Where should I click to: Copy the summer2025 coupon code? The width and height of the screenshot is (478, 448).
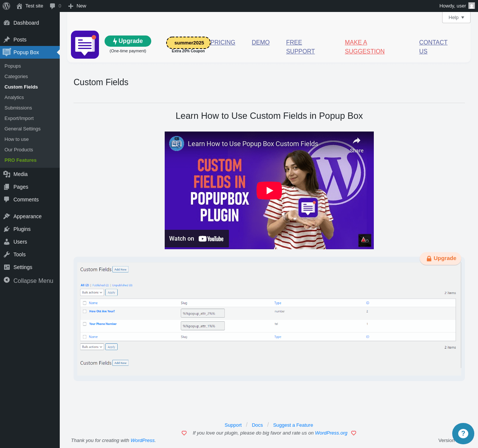pyautogui.click(x=189, y=43)
